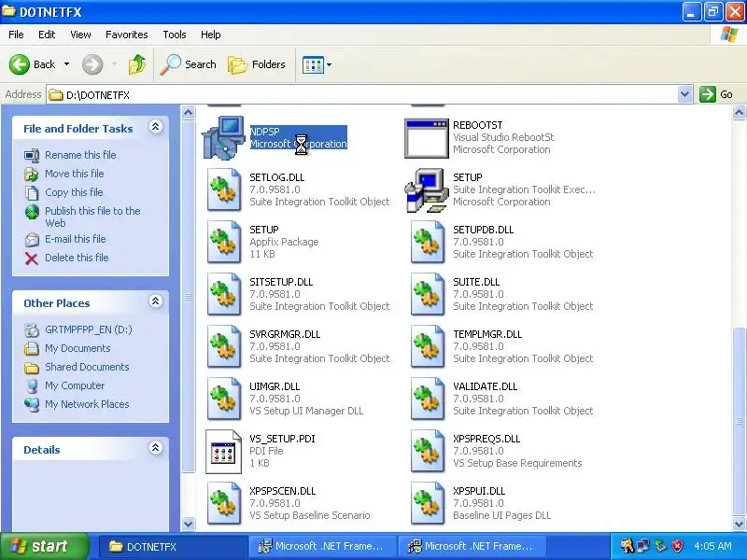Open Back history dropdown arrow
This screenshot has width=747, height=560.
[x=66, y=64]
